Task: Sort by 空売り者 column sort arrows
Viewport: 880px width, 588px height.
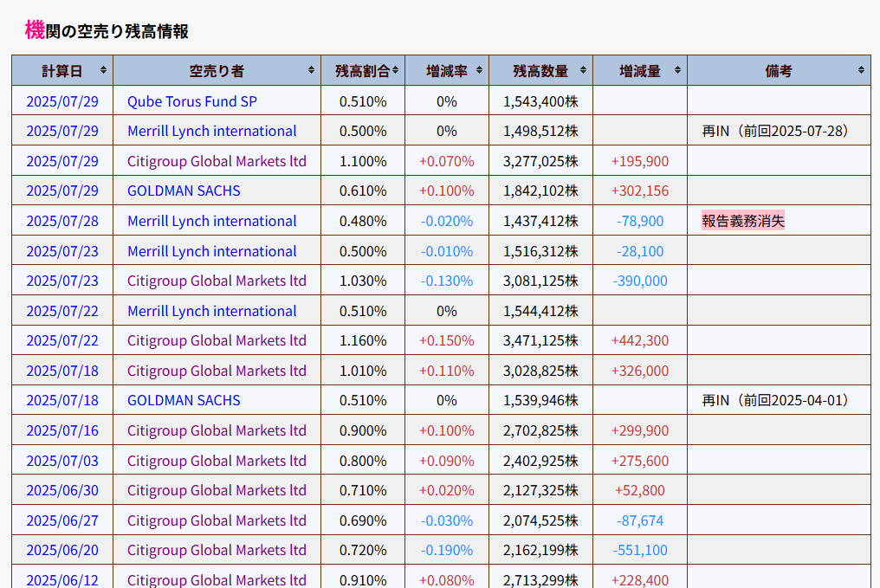Action: [311, 70]
